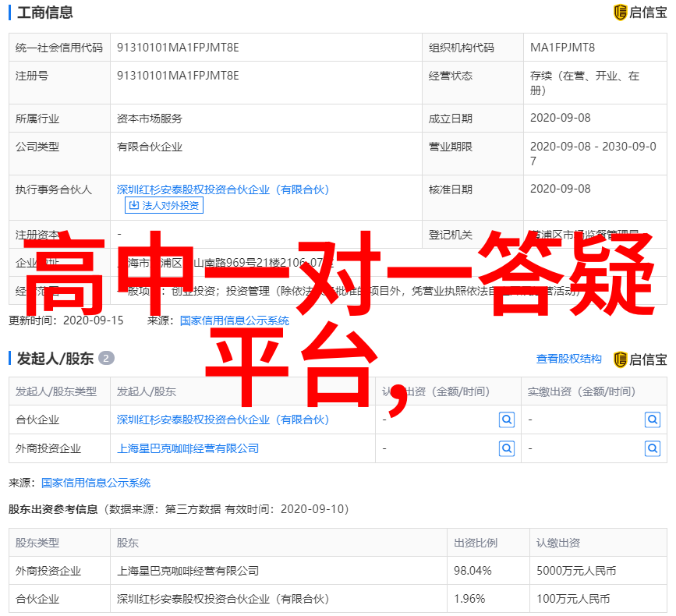Click 查看股权结构 link

[568, 359]
